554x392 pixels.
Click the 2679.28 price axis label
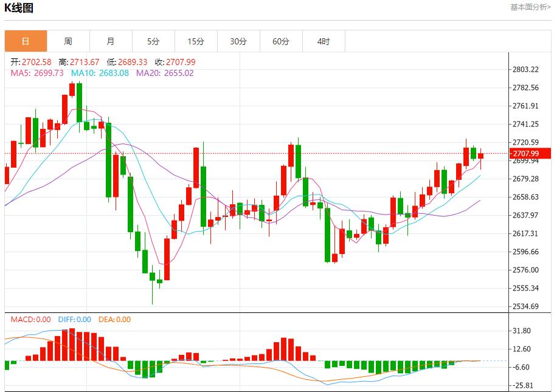[526, 179]
